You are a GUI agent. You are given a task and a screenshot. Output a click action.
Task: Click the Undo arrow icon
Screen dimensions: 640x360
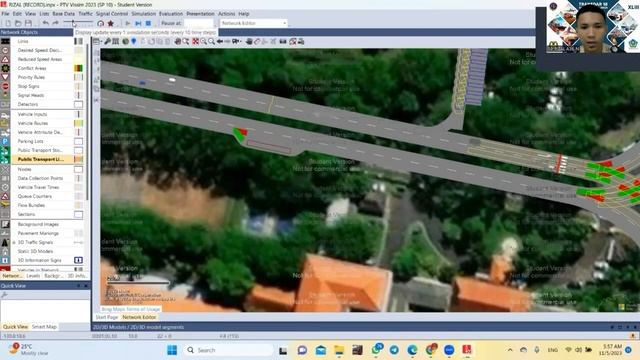click(x=46, y=23)
